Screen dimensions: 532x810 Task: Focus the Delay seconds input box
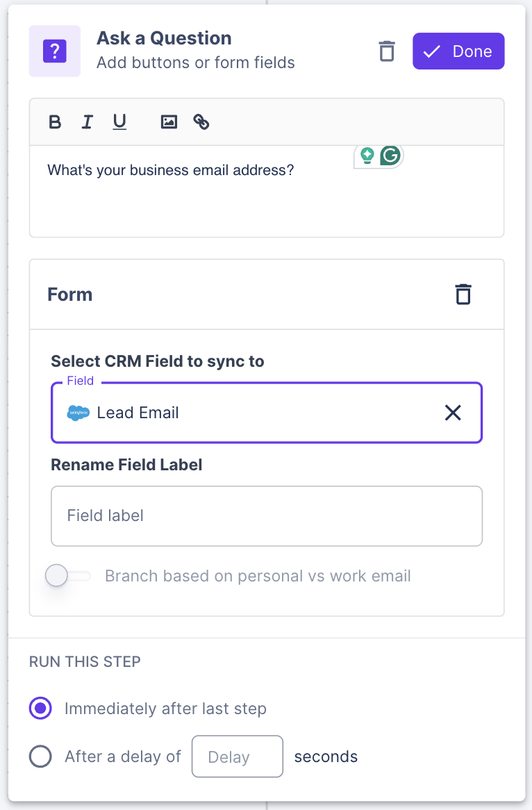click(237, 757)
